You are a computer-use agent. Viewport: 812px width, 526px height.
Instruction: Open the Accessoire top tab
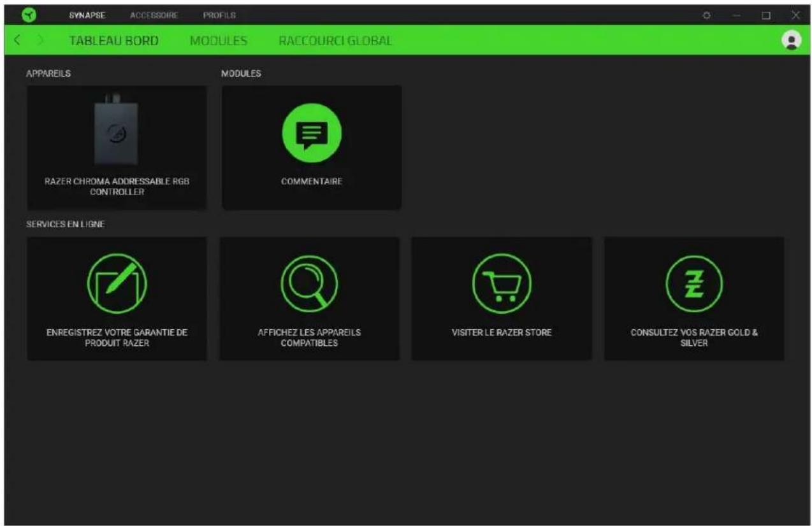(x=154, y=15)
